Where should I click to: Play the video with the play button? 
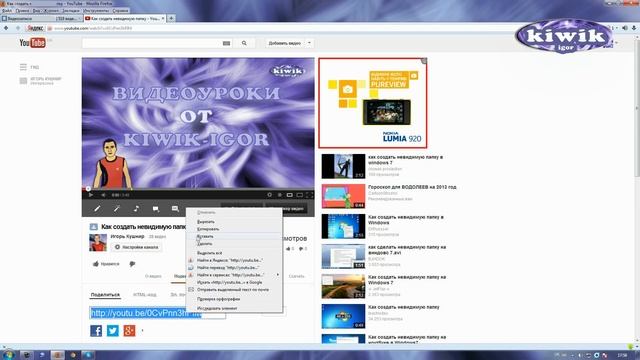[x=91, y=195]
